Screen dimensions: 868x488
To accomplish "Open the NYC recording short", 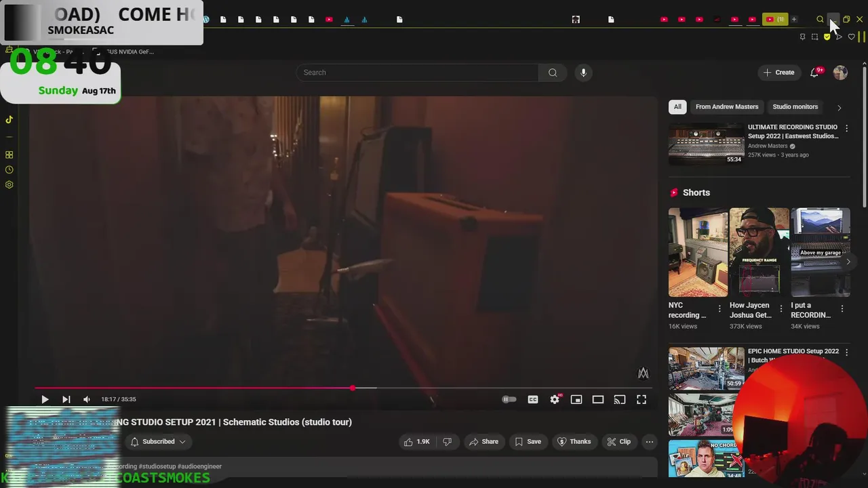I will coord(698,252).
